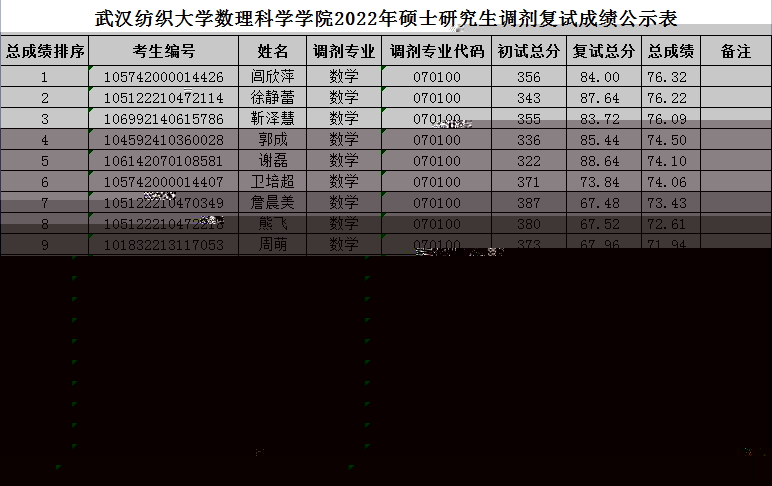Select the retest score cell 88.64
Screen dimensions: 772x486
click(x=604, y=161)
